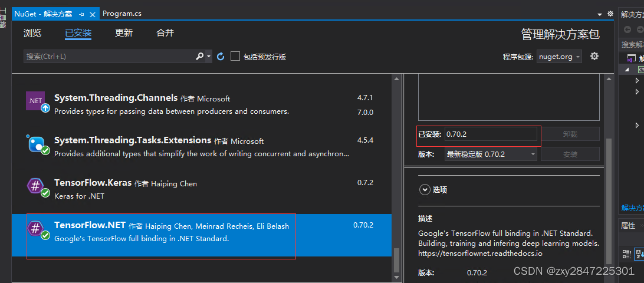Viewport: 644px width, 283px height.
Task: Pin the NuGet solution tab
Action: coord(81,14)
